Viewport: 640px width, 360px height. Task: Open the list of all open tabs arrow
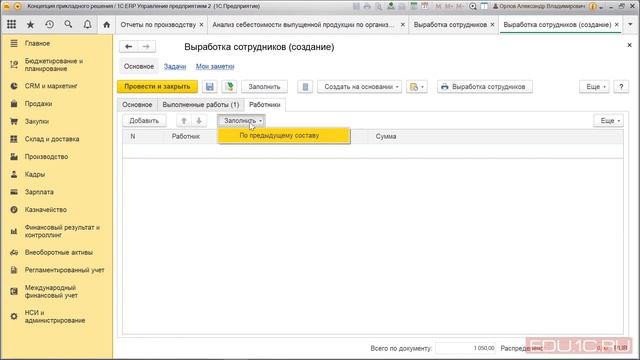pos(630,24)
